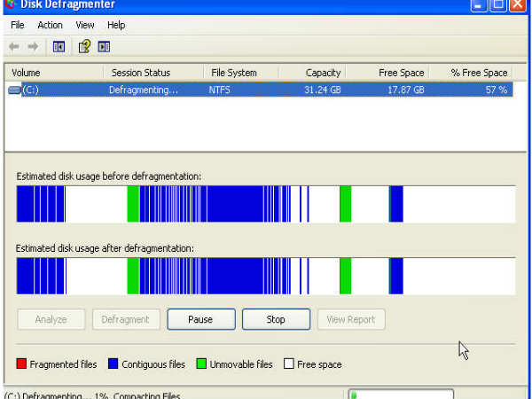Click the Disk Defragmenter title bar icon
Image resolution: width=532 pixels, height=399 pixels.
[11, 4]
